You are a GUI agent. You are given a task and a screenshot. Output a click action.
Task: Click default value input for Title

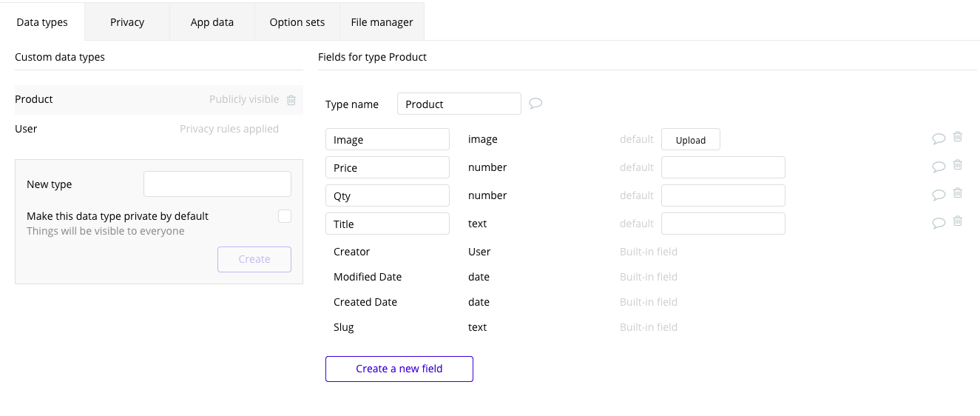[723, 224]
